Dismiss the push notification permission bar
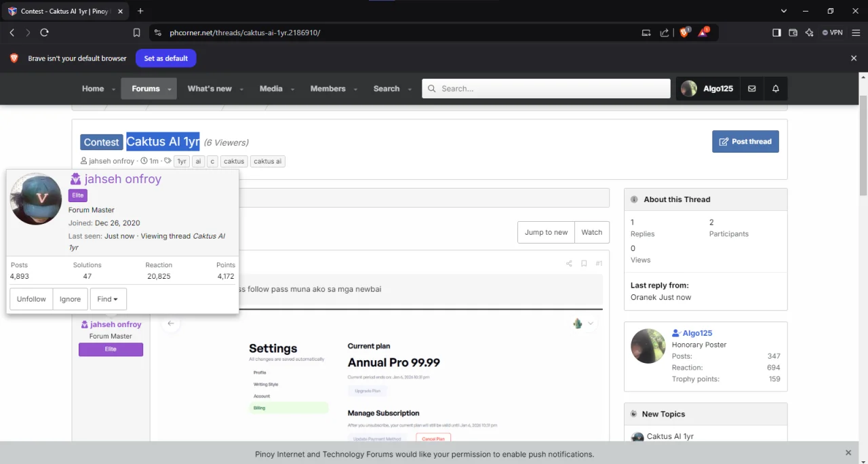 click(x=848, y=452)
